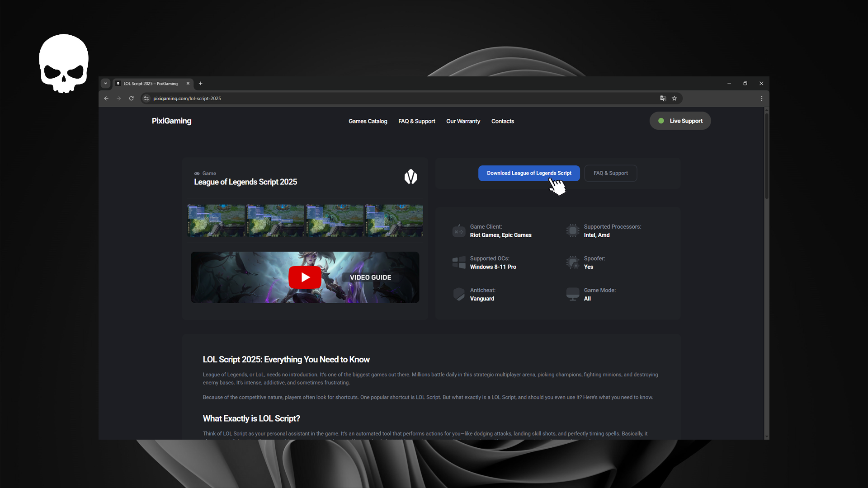Image resolution: width=868 pixels, height=488 pixels.
Task: Click the Game Mode monitor icon
Action: click(572, 294)
